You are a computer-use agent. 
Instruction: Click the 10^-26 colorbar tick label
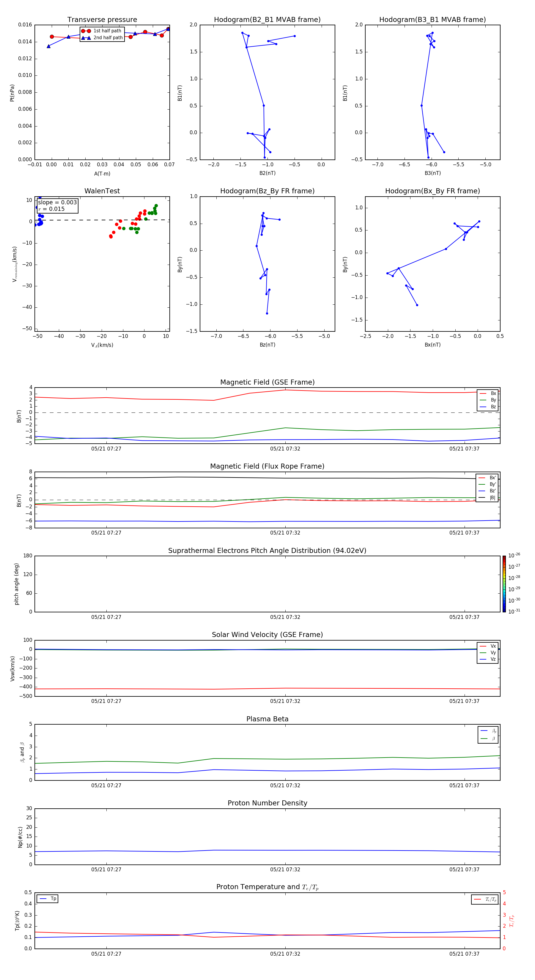(514, 555)
